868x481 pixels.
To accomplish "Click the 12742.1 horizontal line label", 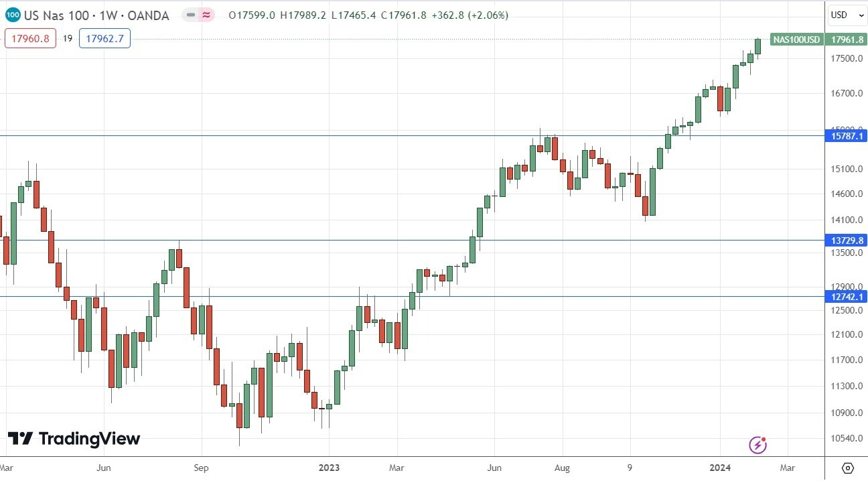I will tap(845, 296).
